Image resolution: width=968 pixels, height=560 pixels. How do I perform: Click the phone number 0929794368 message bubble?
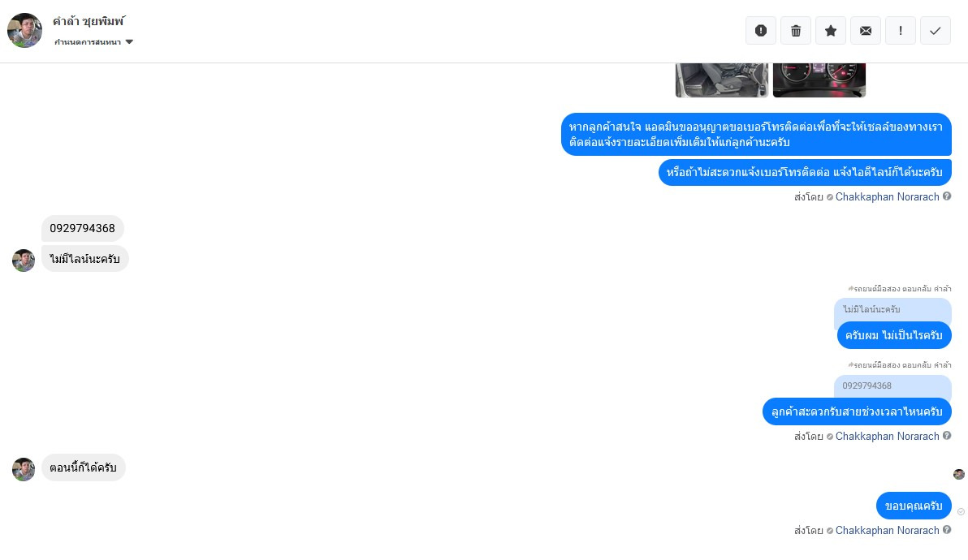(x=83, y=228)
